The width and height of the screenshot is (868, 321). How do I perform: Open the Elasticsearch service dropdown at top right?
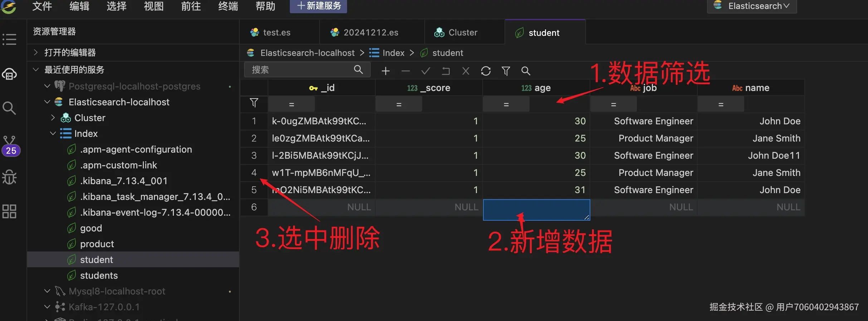pyautogui.click(x=752, y=6)
